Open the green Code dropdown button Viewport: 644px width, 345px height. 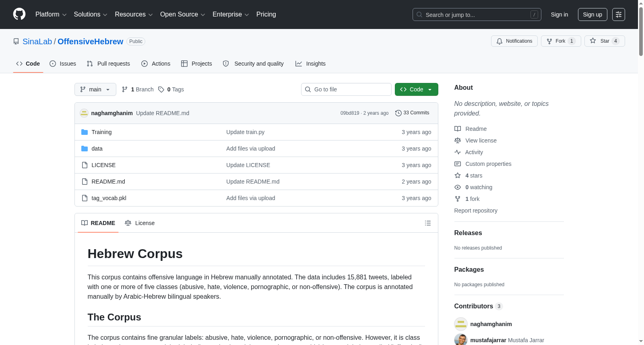tap(416, 89)
